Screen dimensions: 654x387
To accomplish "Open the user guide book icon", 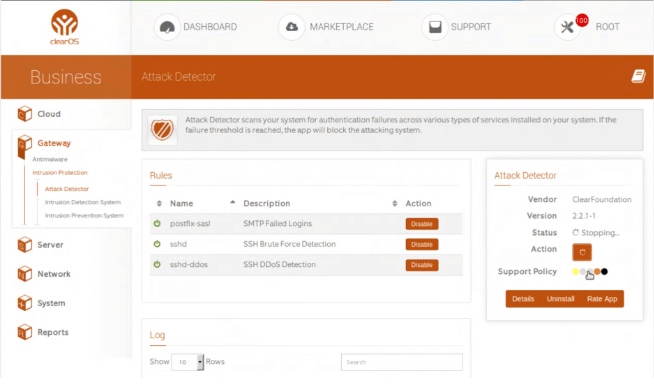I will click(x=638, y=76).
